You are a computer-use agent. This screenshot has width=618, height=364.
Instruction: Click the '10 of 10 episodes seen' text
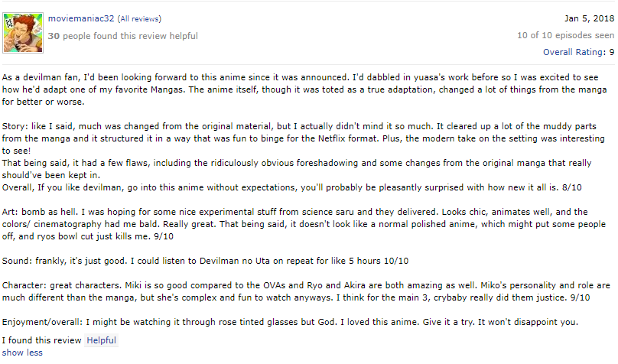tap(565, 35)
